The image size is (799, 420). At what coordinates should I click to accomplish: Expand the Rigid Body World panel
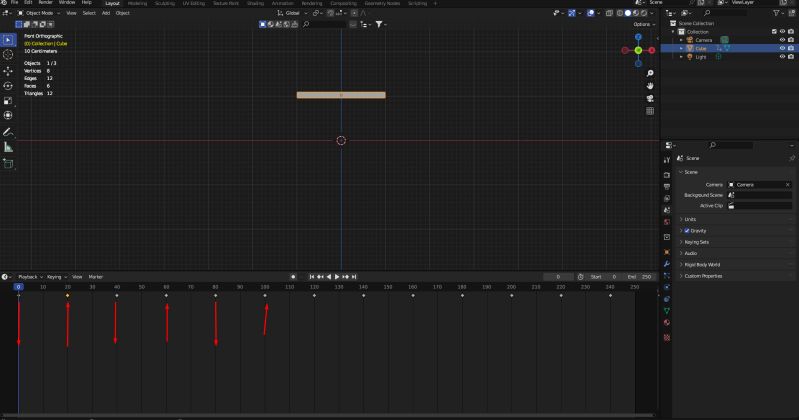coord(735,265)
